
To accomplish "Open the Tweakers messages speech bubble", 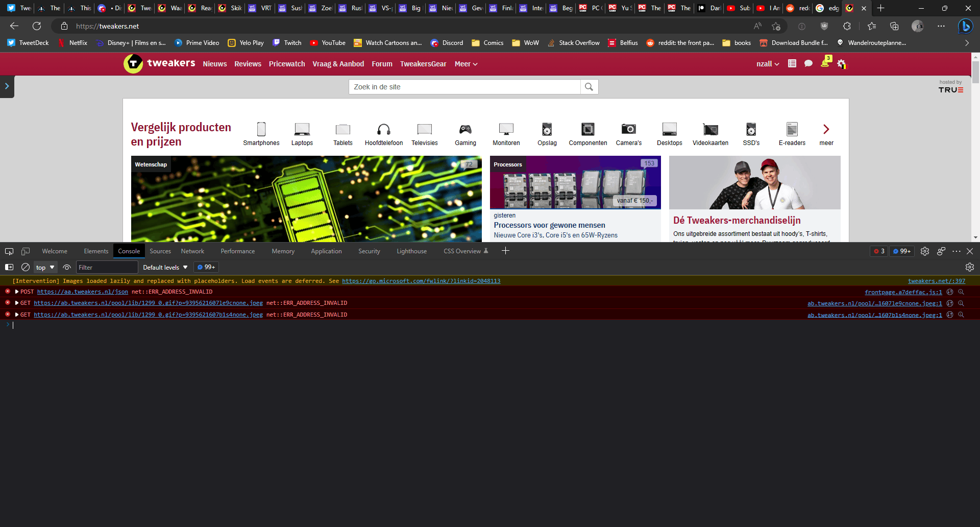I will click(808, 63).
